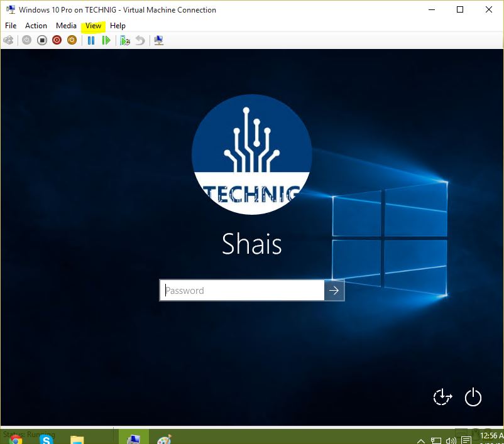The height and width of the screenshot is (444, 504).
Task: Click the Shais username text
Action: [251, 244]
